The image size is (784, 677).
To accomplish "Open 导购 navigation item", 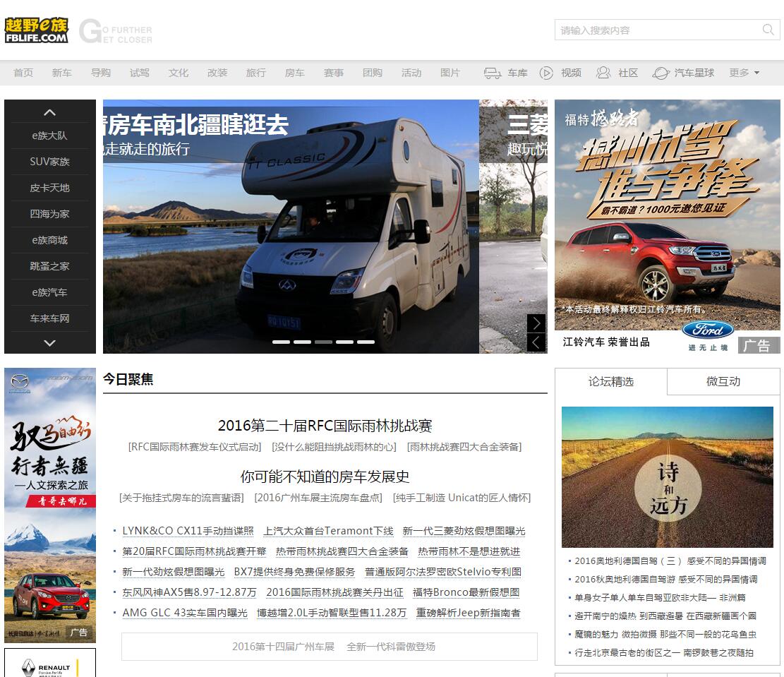I will [100, 73].
